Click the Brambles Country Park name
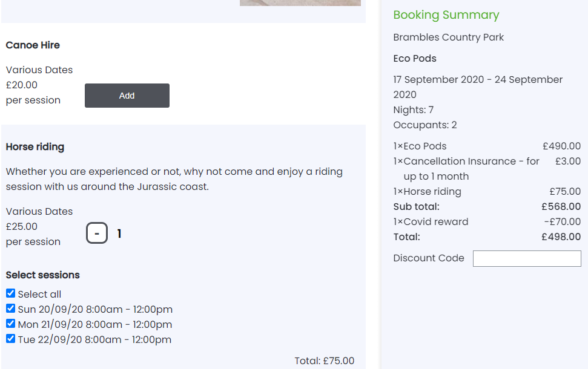This screenshot has width=588, height=369. click(x=449, y=38)
